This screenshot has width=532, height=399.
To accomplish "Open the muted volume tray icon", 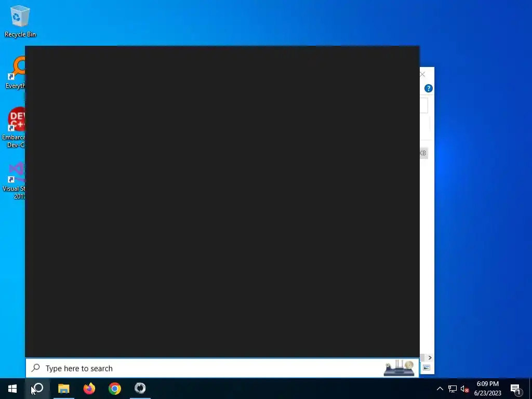I will [x=464, y=389].
